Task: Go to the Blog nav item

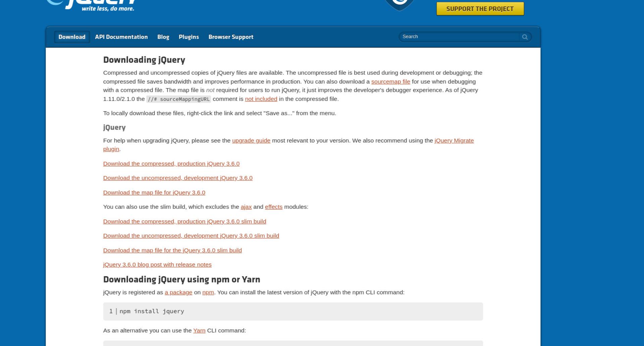Action: (x=163, y=37)
